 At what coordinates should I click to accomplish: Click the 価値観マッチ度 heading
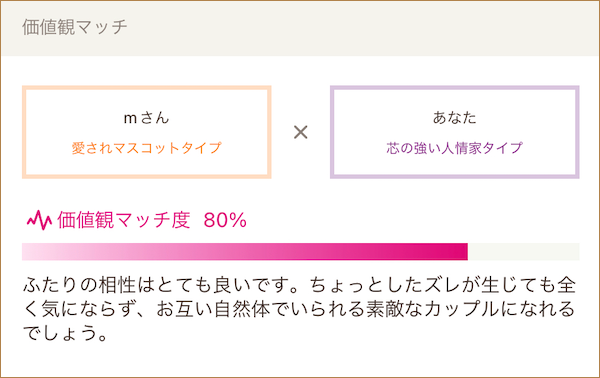124,220
